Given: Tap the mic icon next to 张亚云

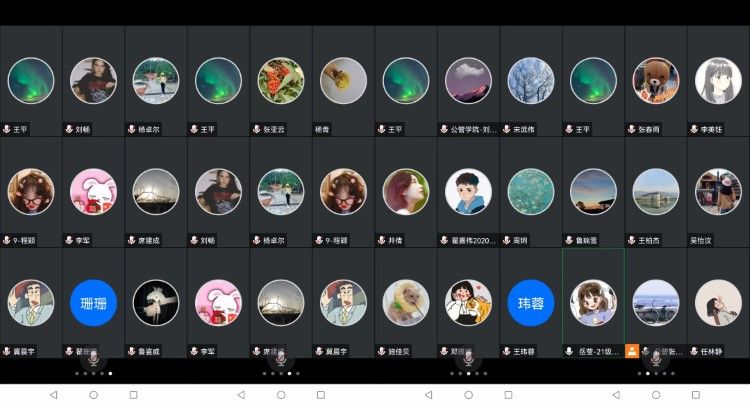Looking at the screenshot, I should click(256, 129).
